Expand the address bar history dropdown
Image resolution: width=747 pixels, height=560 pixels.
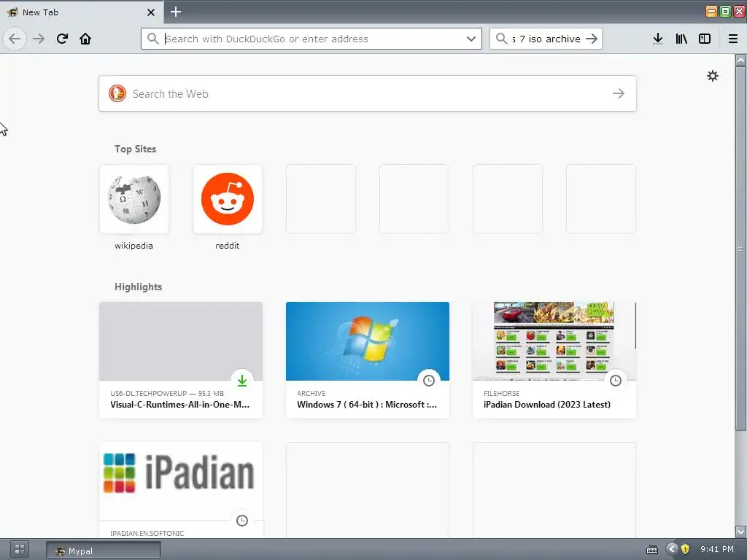click(x=471, y=39)
